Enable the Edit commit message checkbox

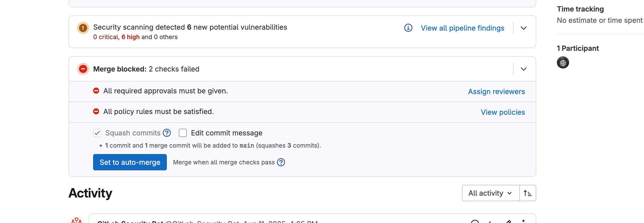183,133
